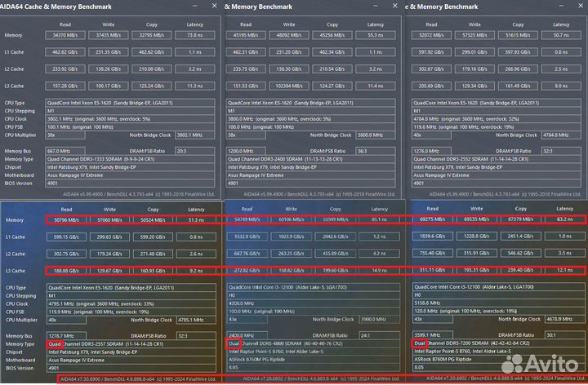This screenshot has height=385, width=588.
Task: Select the 60106 MB/s memory write value
Action: (x=291, y=219)
